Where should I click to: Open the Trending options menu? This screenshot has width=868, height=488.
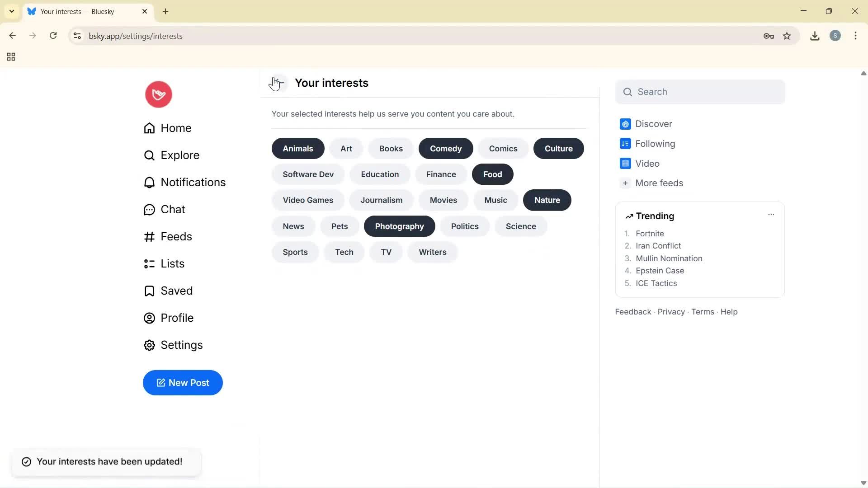coord(771,215)
